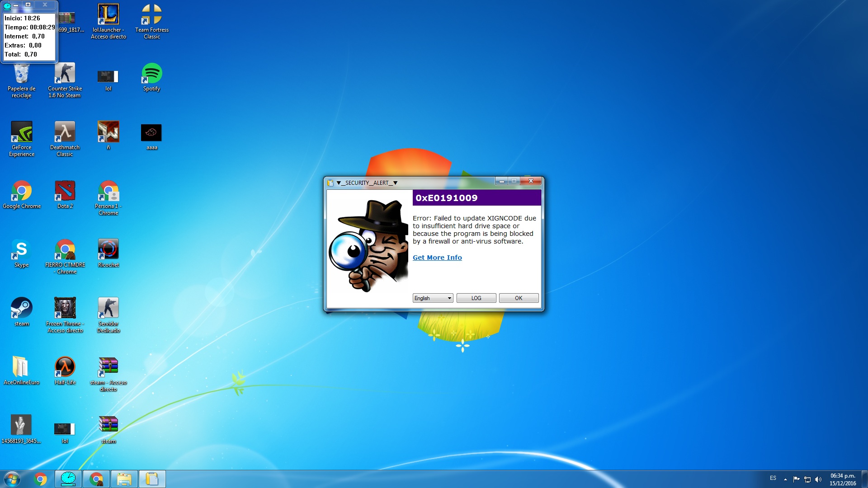
Task: Click the taskbar clock showing 06:34 p.m.
Action: pos(842,479)
